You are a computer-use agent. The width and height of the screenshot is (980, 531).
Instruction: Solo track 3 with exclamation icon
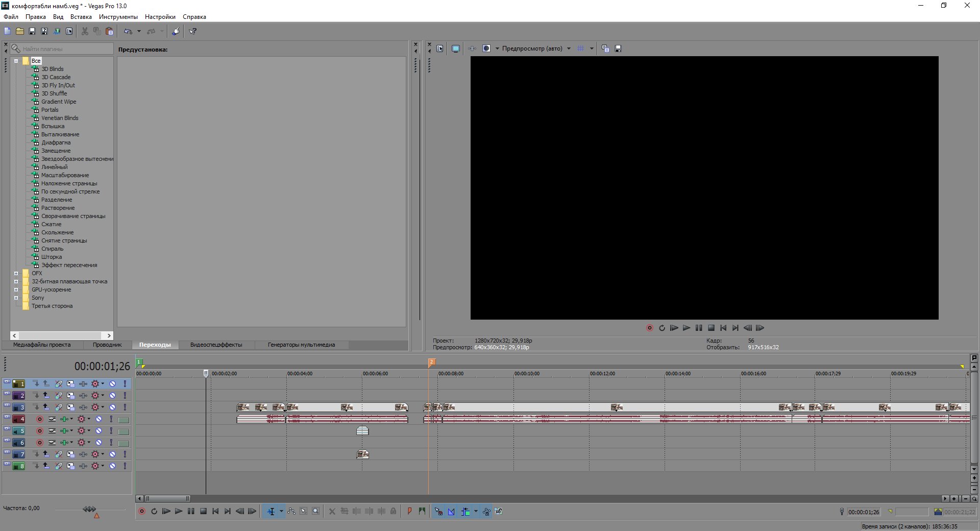click(x=125, y=407)
